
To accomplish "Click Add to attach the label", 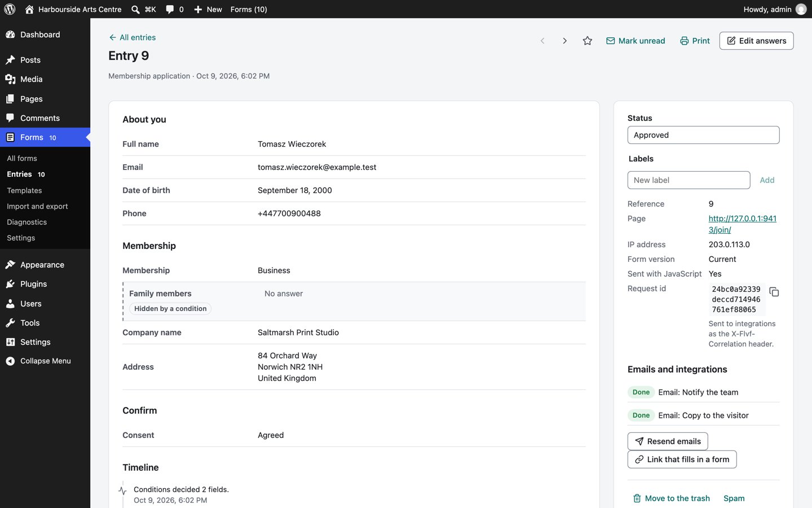I will coord(767,180).
